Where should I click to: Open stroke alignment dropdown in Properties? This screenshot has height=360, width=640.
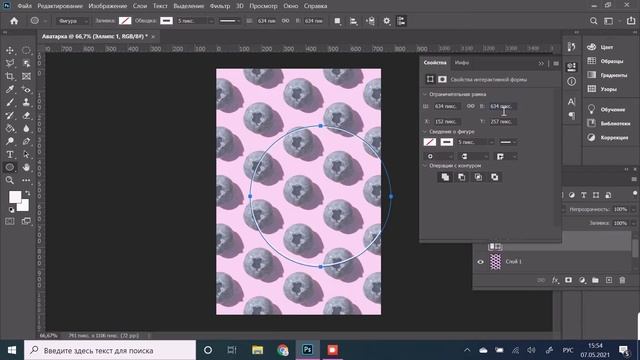point(438,156)
